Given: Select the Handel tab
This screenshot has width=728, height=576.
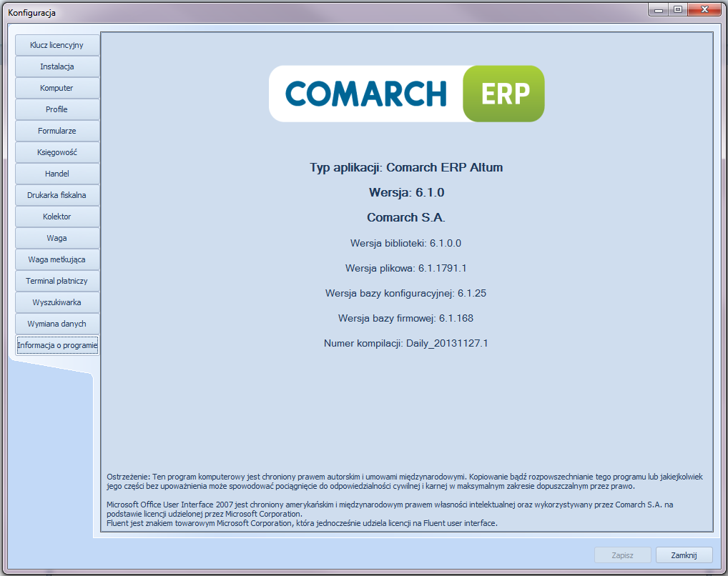Looking at the screenshot, I should click(57, 174).
